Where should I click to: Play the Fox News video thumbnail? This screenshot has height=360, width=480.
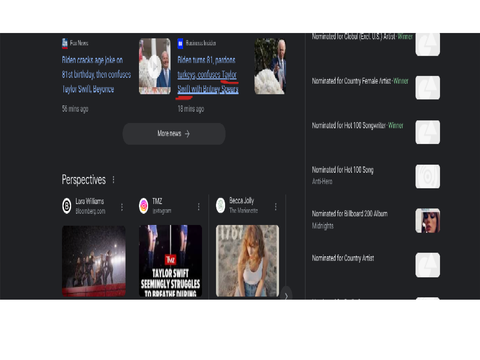click(155, 66)
